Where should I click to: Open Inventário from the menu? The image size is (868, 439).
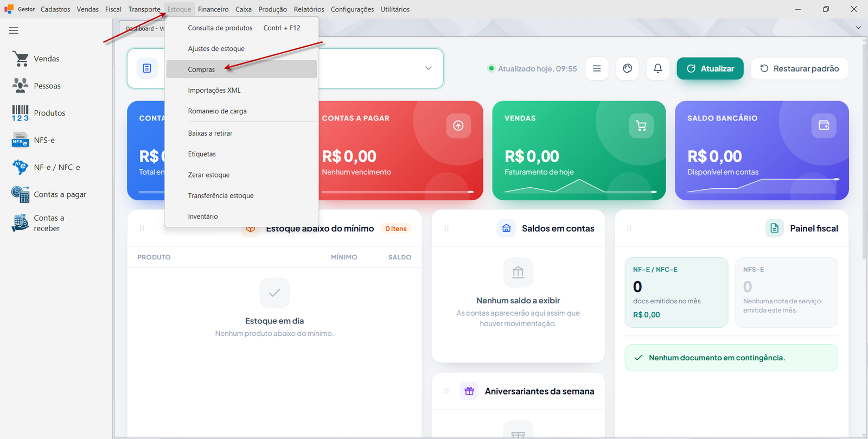pos(241,217)
